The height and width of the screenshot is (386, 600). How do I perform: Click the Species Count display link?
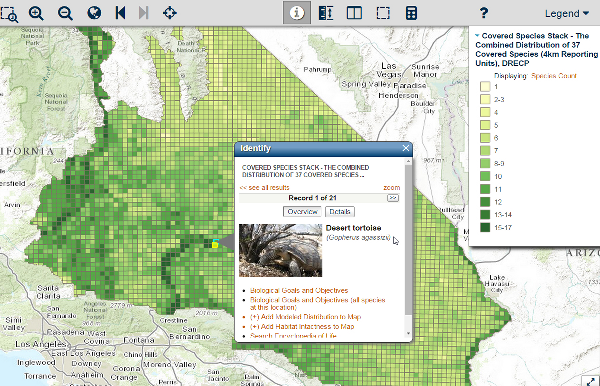pos(553,76)
